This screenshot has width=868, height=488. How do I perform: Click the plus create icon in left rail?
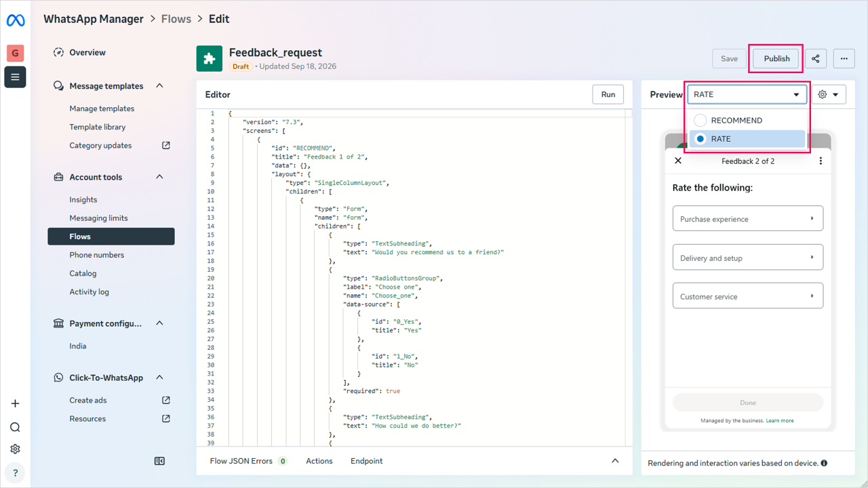pos(15,403)
